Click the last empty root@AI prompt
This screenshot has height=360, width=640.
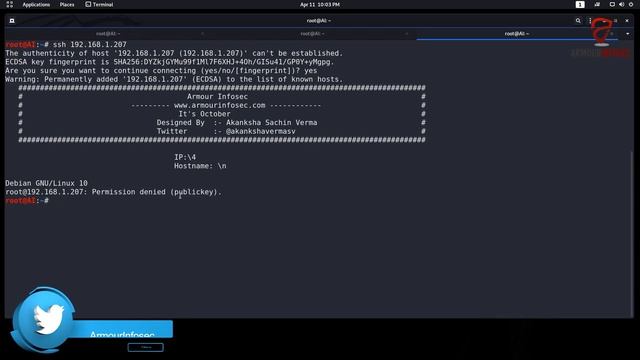click(x=27, y=201)
